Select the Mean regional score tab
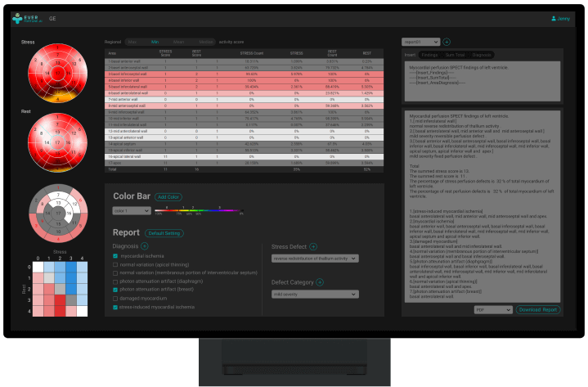The height and width of the screenshot is (387, 588). (x=177, y=41)
